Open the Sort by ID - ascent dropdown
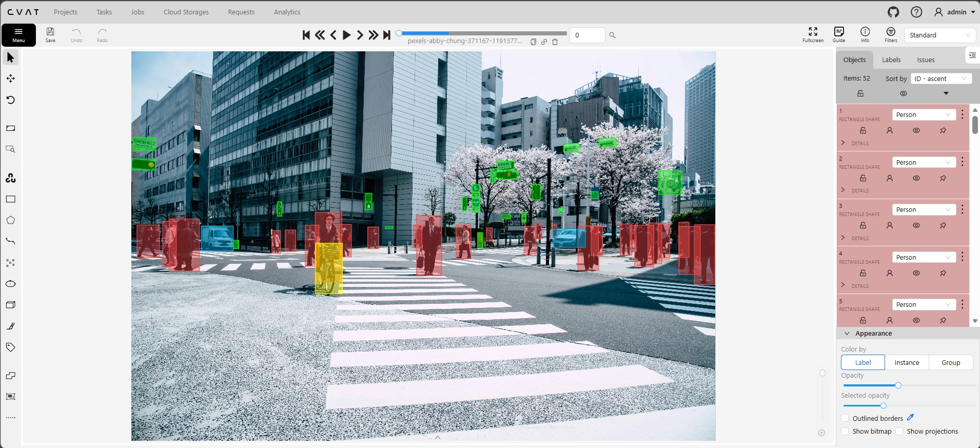This screenshot has height=448, width=980. coord(942,79)
